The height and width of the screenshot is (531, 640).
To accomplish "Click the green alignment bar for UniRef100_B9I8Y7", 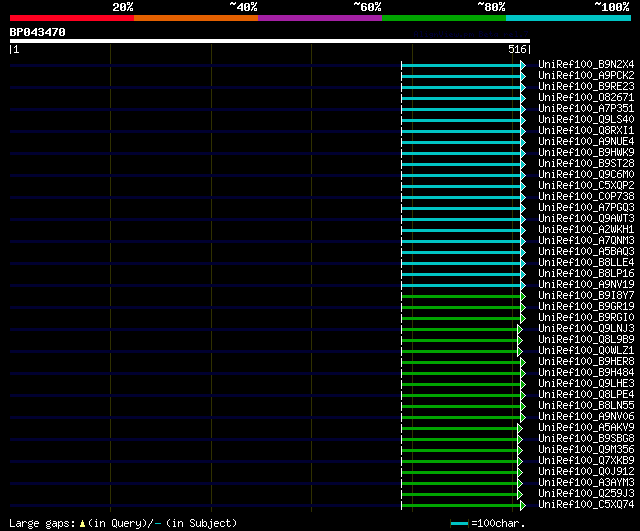I will pos(461,296).
